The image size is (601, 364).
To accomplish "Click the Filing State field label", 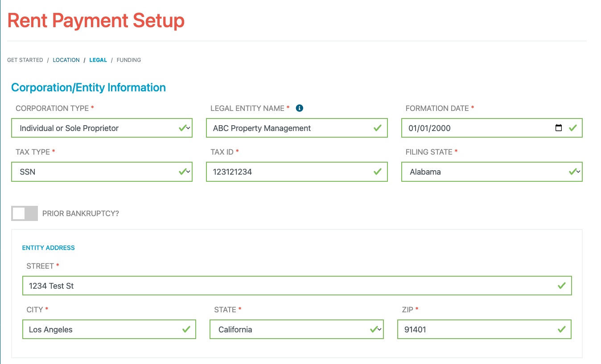I will pos(429,152).
